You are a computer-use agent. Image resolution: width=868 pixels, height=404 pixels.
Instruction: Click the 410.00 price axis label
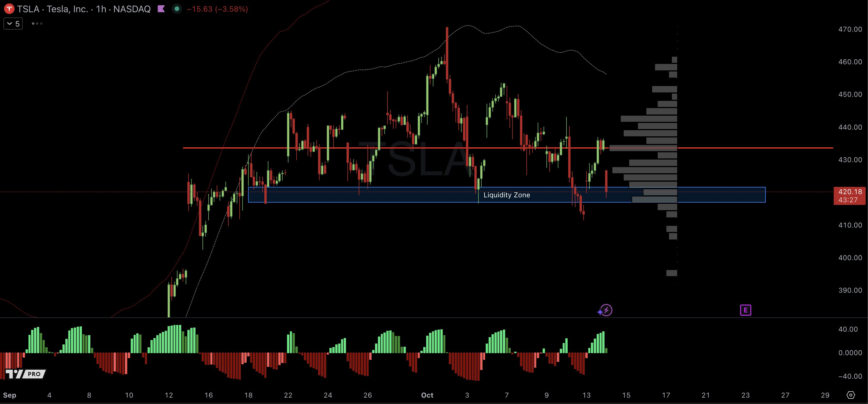[850, 225]
